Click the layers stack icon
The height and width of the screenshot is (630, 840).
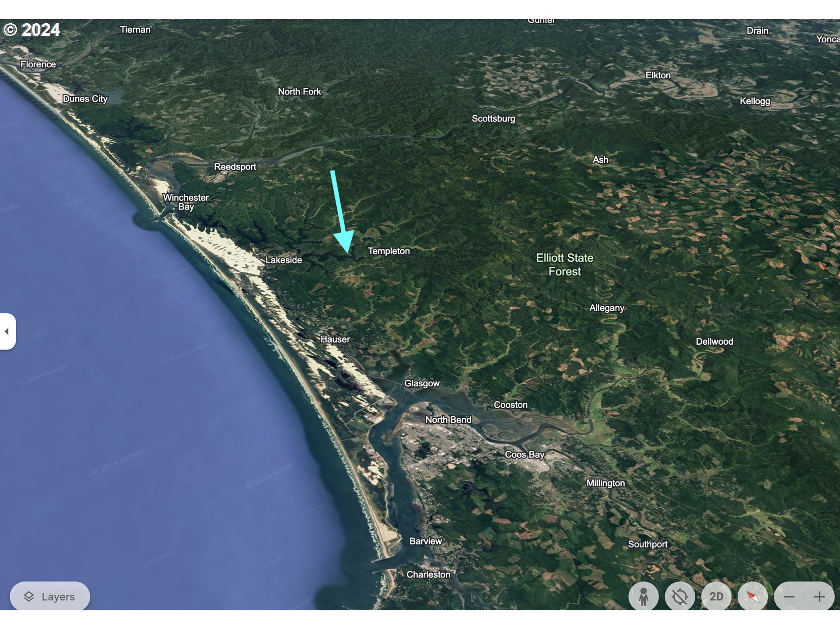29,596
